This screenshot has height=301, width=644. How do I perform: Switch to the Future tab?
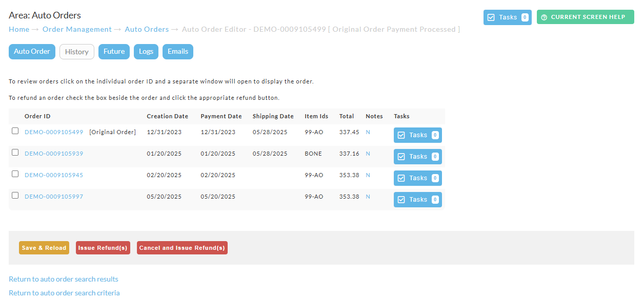pos(114,52)
